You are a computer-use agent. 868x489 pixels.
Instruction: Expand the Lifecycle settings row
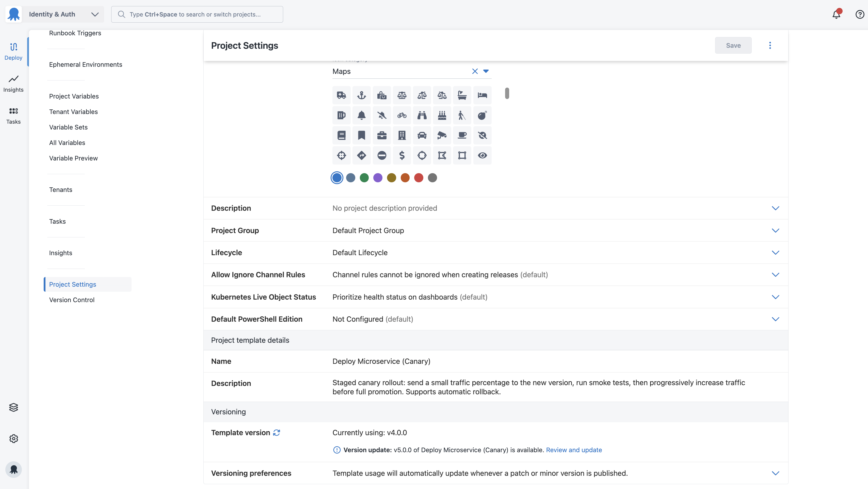pos(775,252)
